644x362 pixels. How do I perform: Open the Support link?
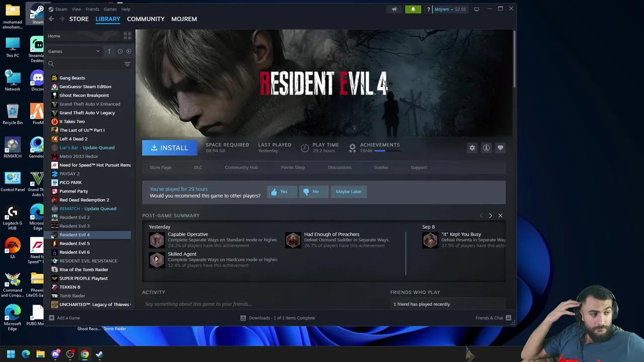click(419, 167)
